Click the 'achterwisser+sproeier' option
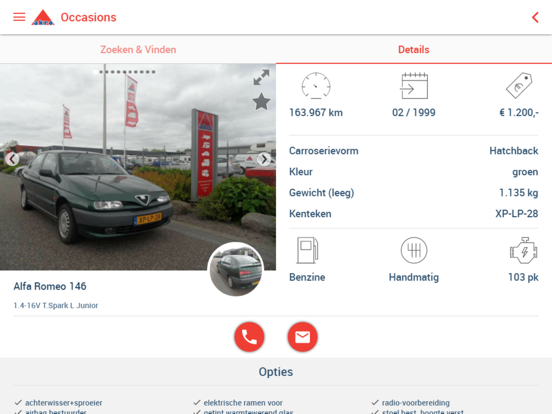The width and height of the screenshot is (552, 414). click(x=63, y=403)
